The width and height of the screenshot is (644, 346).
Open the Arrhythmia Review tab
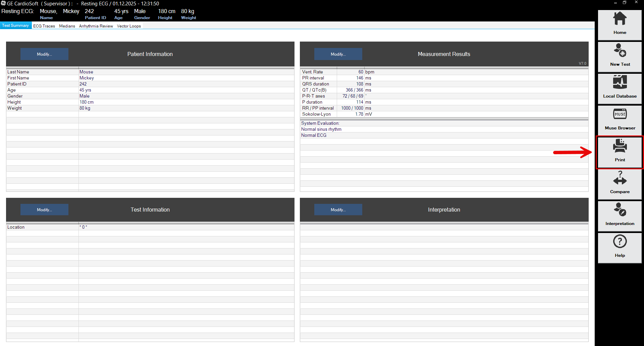[x=96, y=26]
